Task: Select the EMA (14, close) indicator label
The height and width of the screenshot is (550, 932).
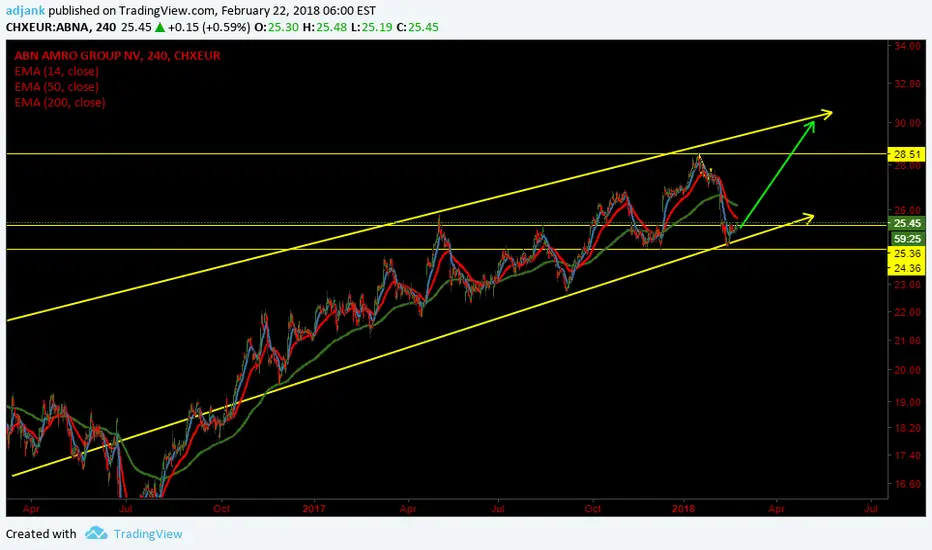Action: pos(56,71)
